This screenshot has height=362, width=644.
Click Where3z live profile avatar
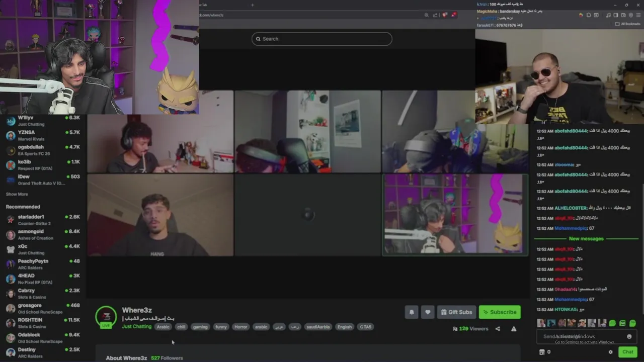pos(106,317)
